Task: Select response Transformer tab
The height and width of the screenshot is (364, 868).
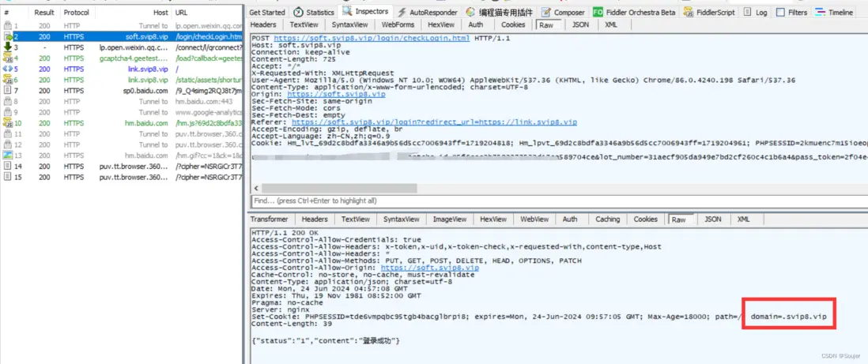Action: 269,220
